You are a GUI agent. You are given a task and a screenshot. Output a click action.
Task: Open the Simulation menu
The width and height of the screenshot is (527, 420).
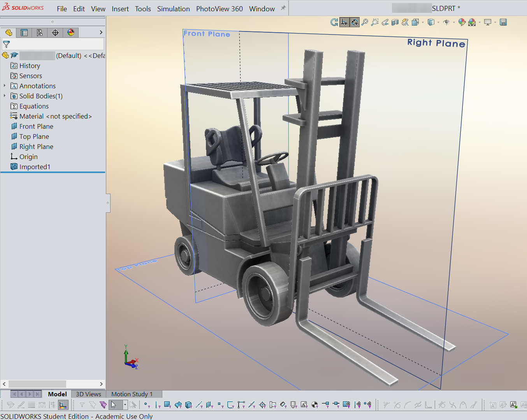pyautogui.click(x=174, y=9)
